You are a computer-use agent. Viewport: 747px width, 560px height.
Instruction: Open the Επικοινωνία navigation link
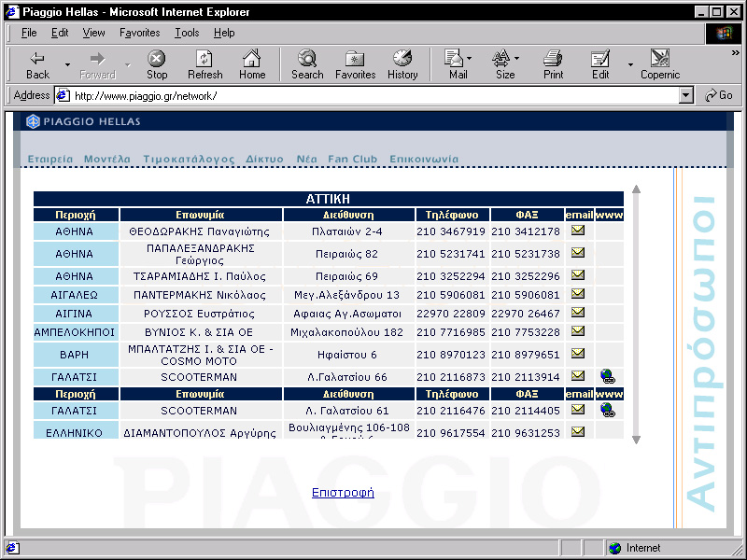(x=424, y=159)
